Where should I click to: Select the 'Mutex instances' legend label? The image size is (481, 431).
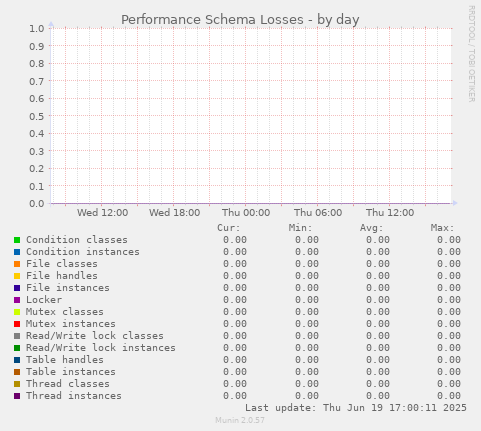click(71, 324)
